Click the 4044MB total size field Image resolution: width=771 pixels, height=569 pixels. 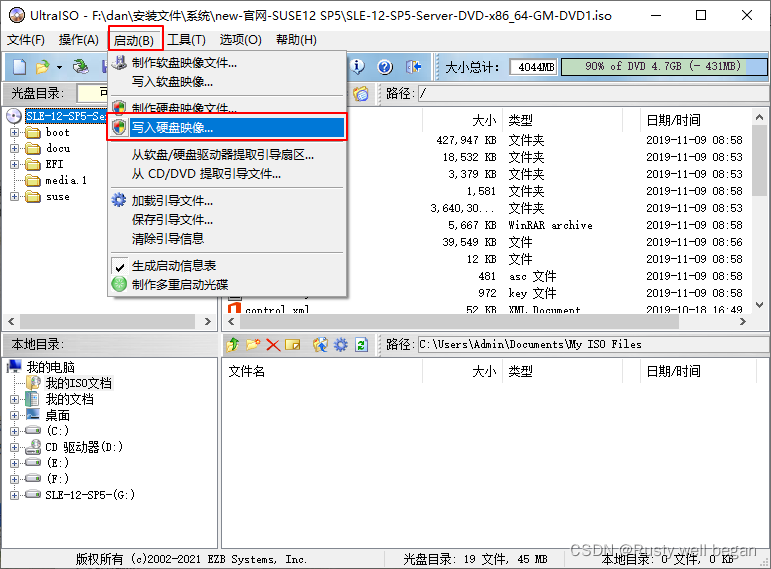coord(534,66)
